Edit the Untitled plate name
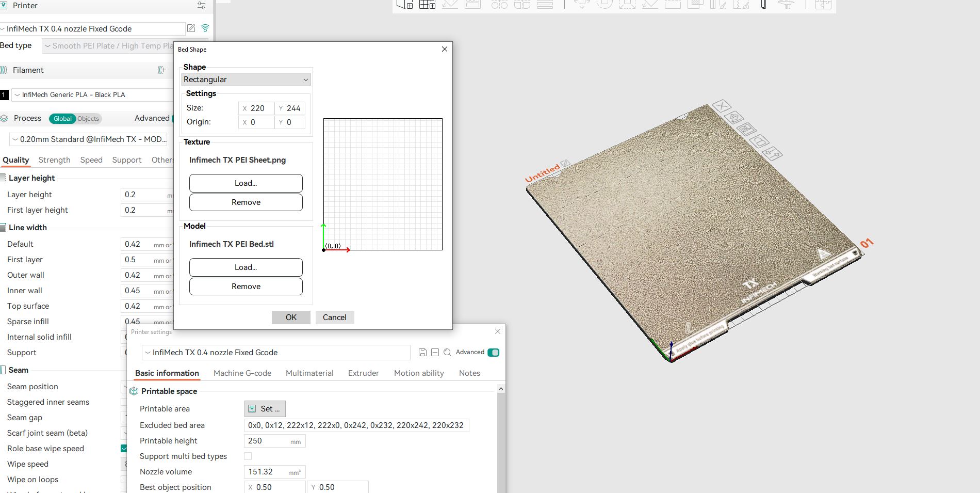Image resolution: width=980 pixels, height=493 pixels. (565, 163)
